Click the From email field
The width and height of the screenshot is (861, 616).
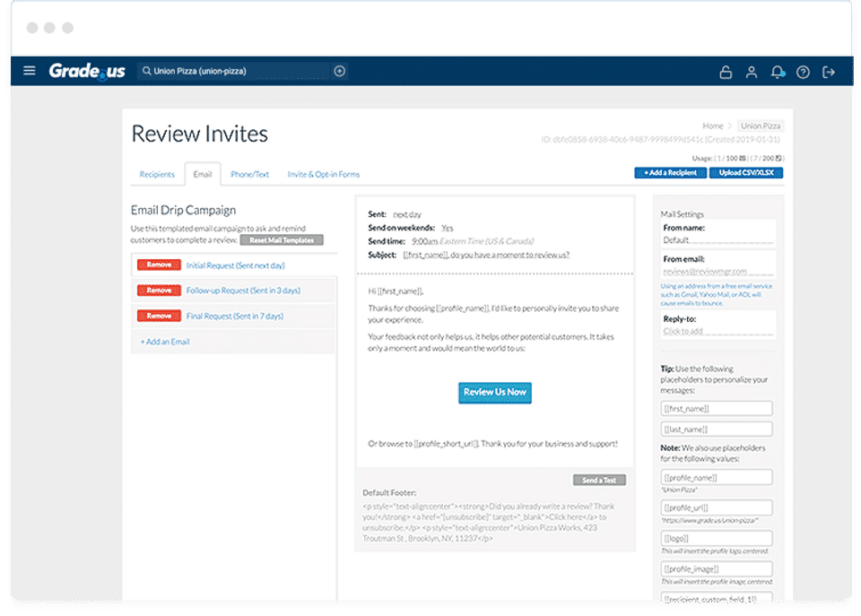pyautogui.click(x=717, y=271)
